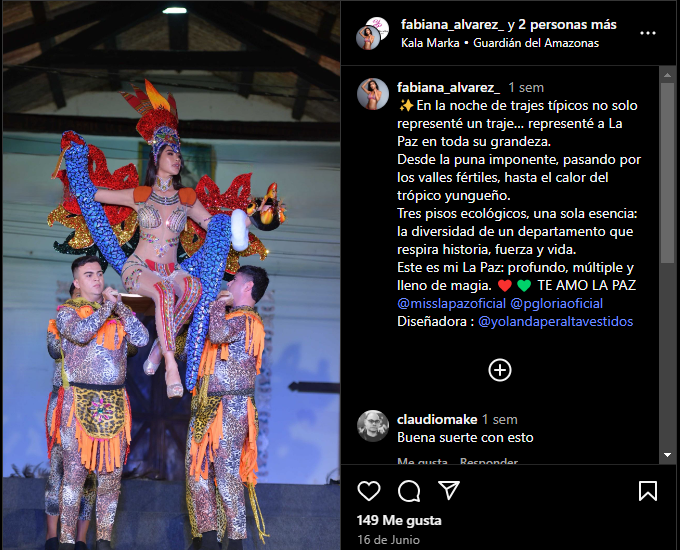Like the post with the heart icon
This screenshot has height=550, width=680.
tap(369, 491)
